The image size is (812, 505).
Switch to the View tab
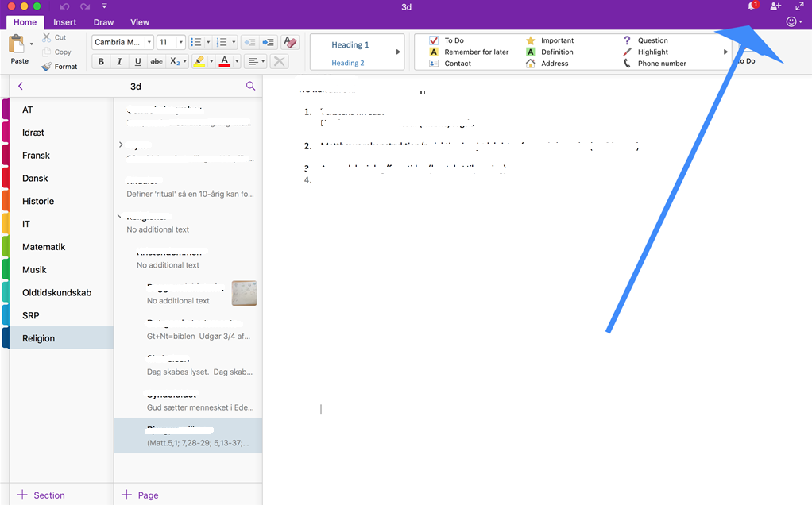(x=140, y=22)
